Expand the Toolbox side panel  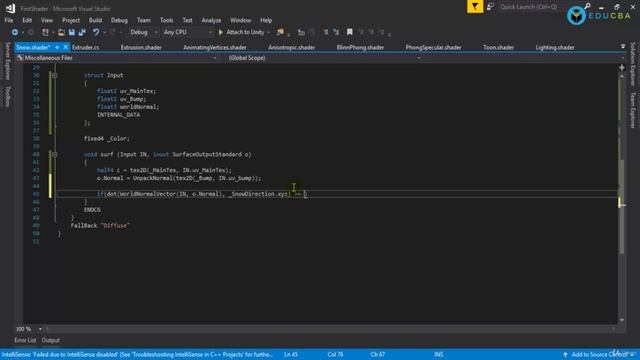point(7,96)
